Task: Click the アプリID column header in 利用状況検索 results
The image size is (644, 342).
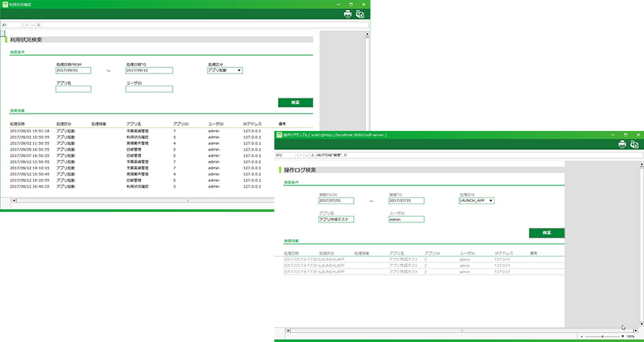Action: [x=181, y=124]
